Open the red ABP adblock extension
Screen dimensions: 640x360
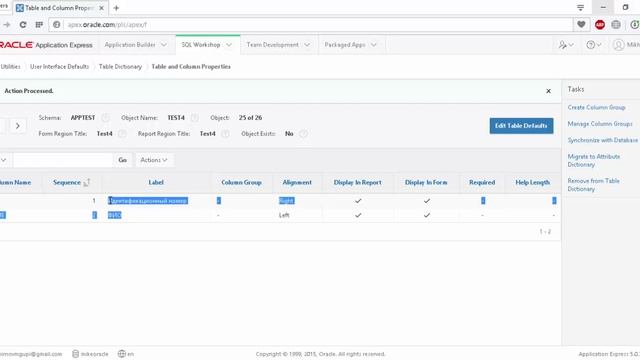pos(600,24)
